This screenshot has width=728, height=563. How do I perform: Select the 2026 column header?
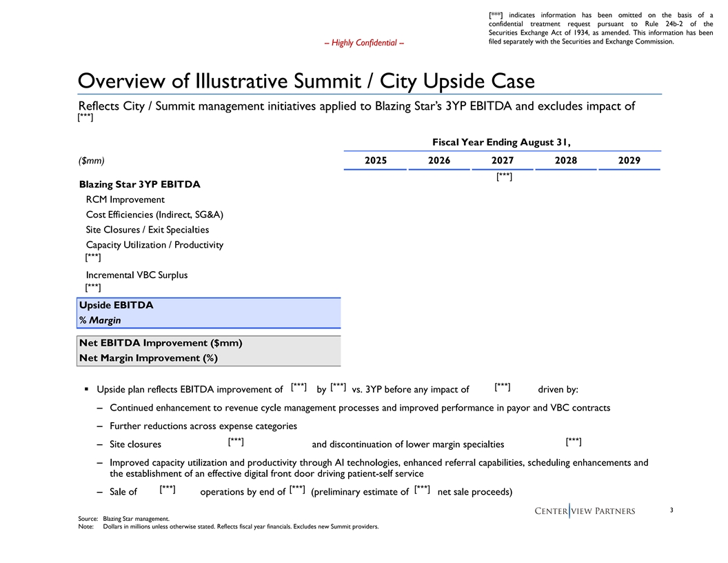pos(439,160)
